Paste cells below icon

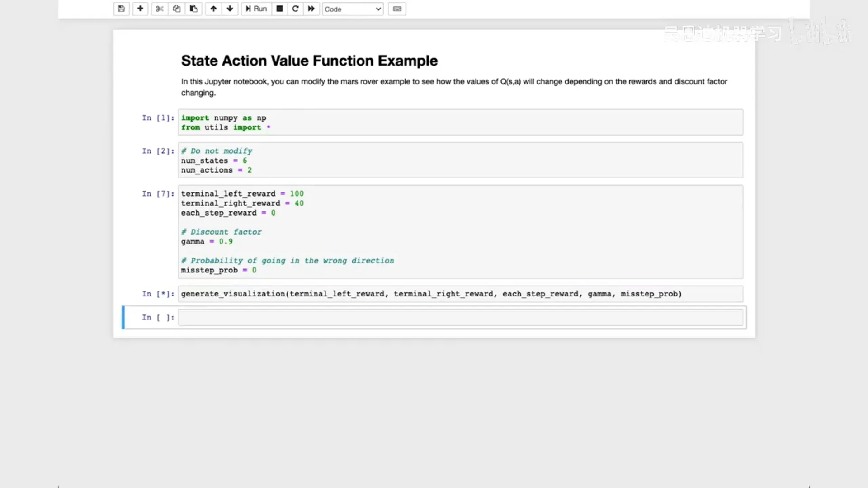coord(193,9)
